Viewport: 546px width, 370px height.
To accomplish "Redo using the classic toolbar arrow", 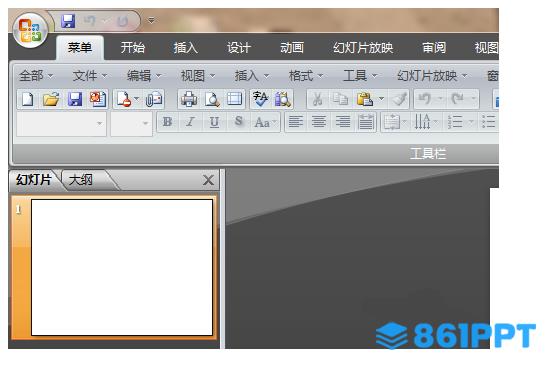I will 457,99.
